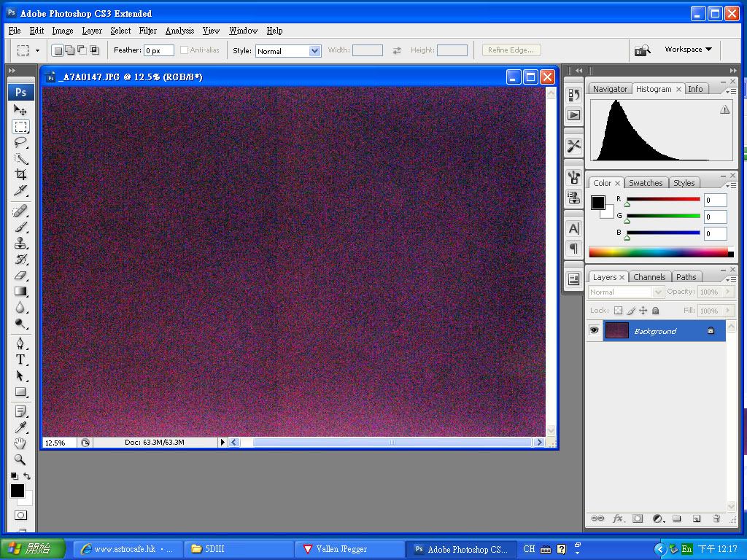
Task: Open the Style dropdown set to Normal
Action: 287,51
